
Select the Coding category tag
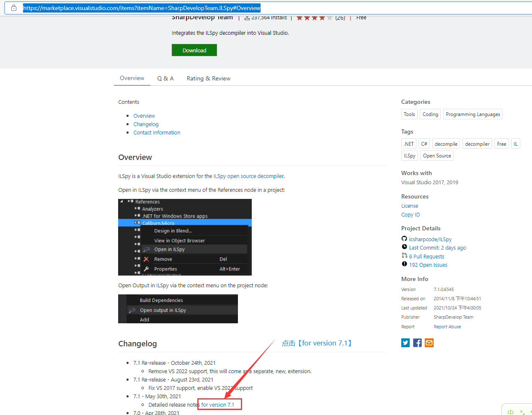tap(430, 114)
